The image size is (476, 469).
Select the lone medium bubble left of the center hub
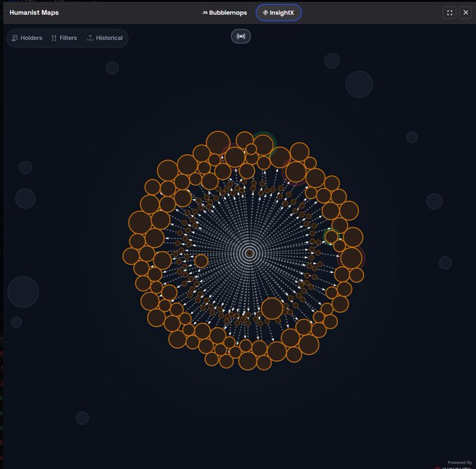pos(201,261)
